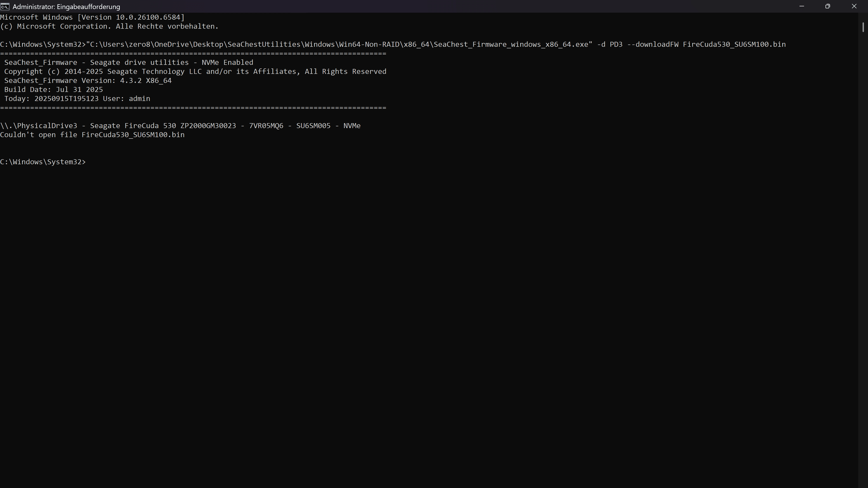Open the Command Prompt system menu icon
The height and width of the screenshot is (488, 868).
[5, 6]
